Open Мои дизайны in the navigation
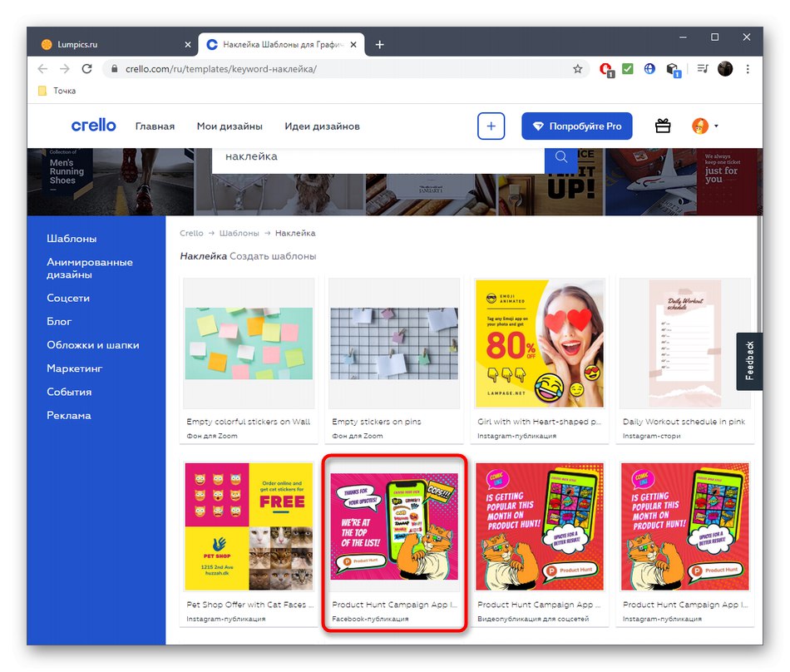 pyautogui.click(x=230, y=126)
